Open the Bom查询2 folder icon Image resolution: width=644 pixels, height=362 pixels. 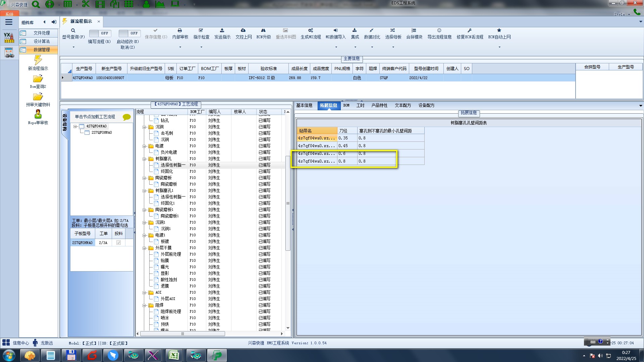[x=38, y=79]
